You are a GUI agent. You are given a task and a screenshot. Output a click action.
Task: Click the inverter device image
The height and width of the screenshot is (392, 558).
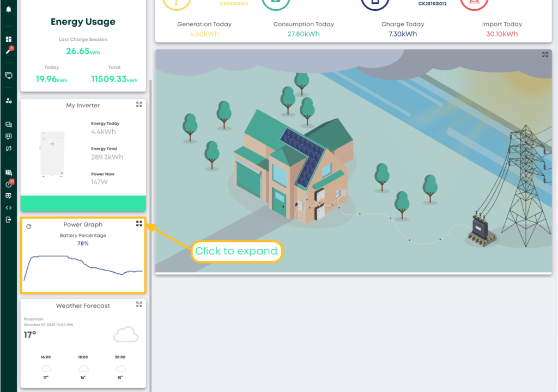[52, 154]
